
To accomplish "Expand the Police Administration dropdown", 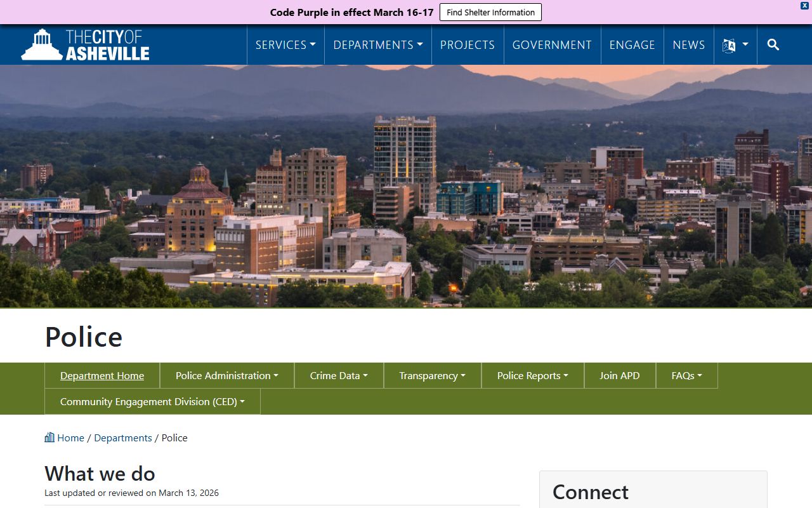I will (227, 376).
